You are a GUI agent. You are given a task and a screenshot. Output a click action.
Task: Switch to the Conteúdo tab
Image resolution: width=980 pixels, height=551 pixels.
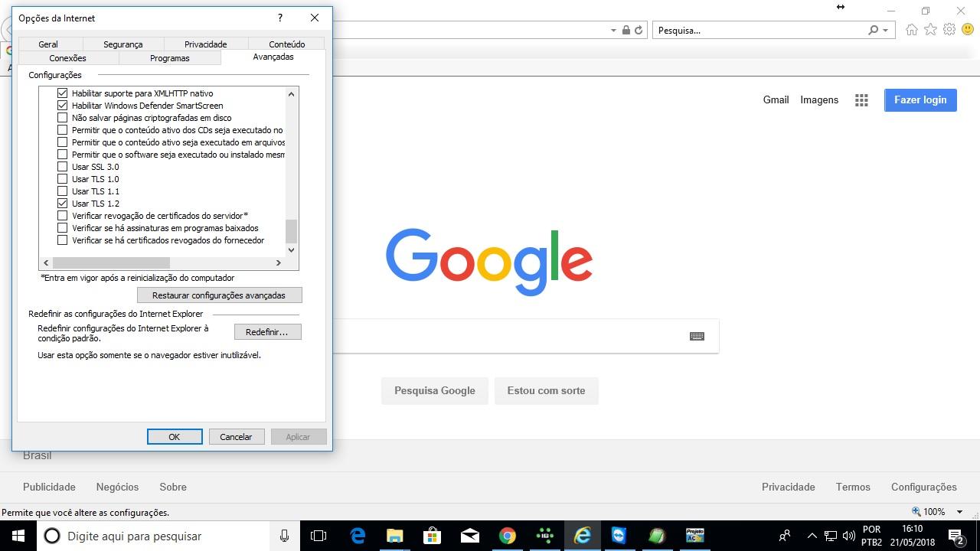[x=287, y=44]
